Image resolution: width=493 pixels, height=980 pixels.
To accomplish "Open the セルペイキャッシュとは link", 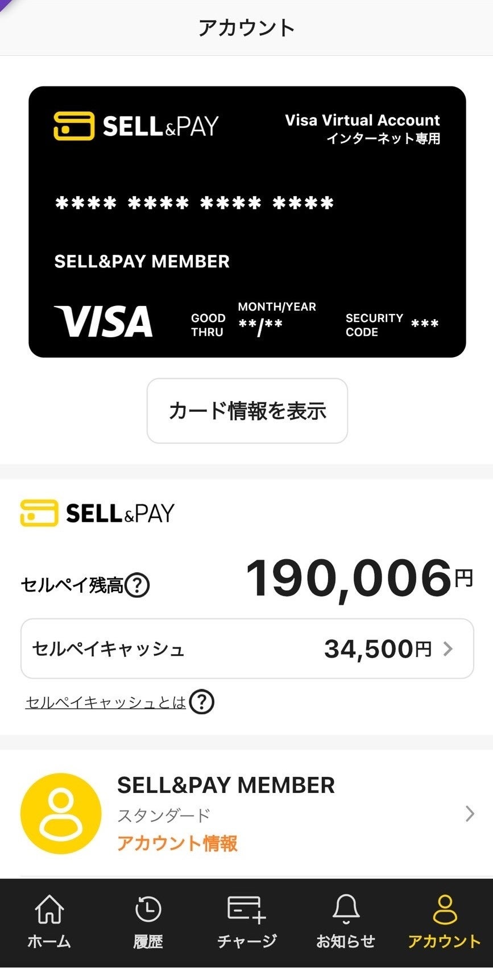I will (x=106, y=702).
